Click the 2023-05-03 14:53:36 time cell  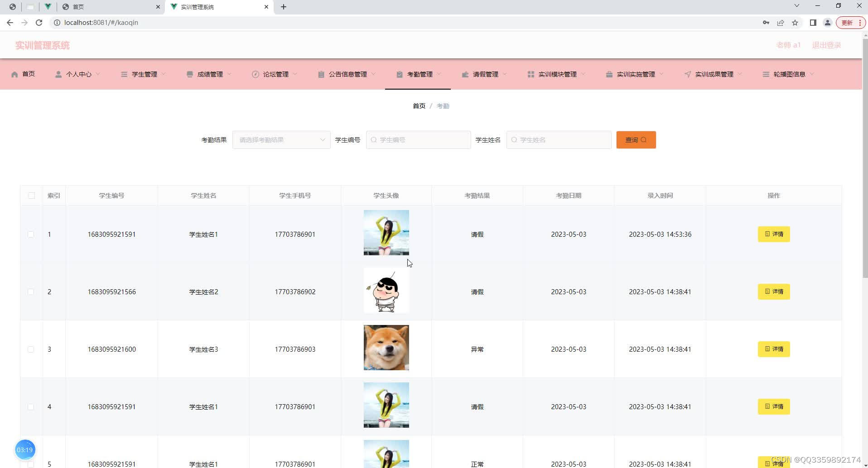pos(660,234)
